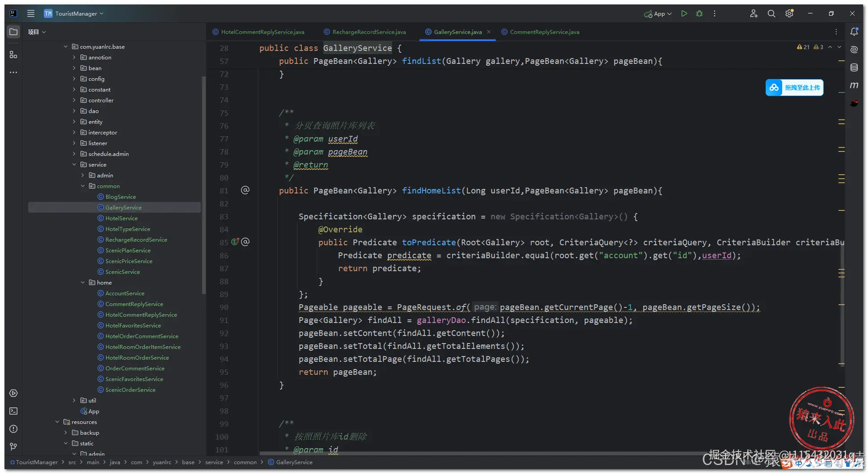This screenshot has height=474, width=868.
Task: Open the AI Assistant spiral icon
Action: pyautogui.click(x=854, y=50)
